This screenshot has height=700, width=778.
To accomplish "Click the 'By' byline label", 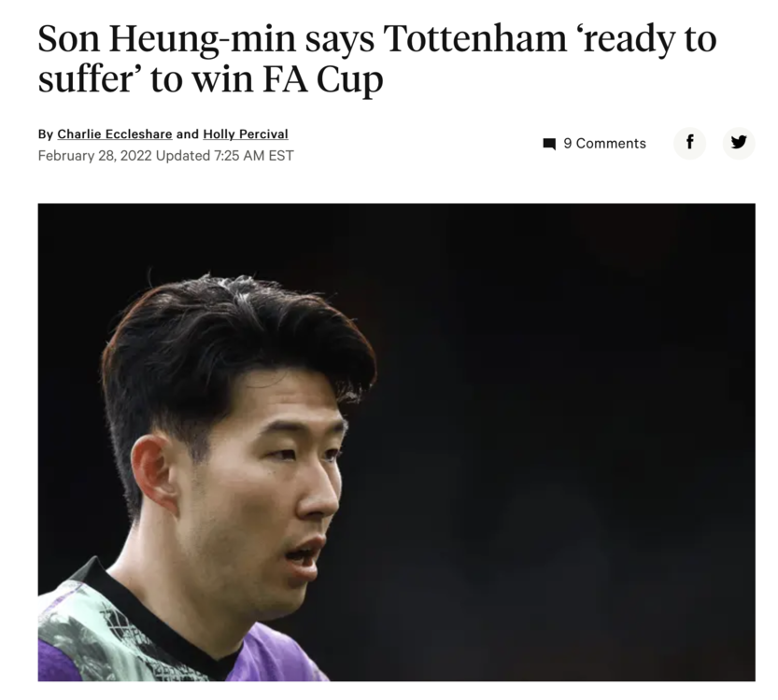I will click(x=45, y=134).
